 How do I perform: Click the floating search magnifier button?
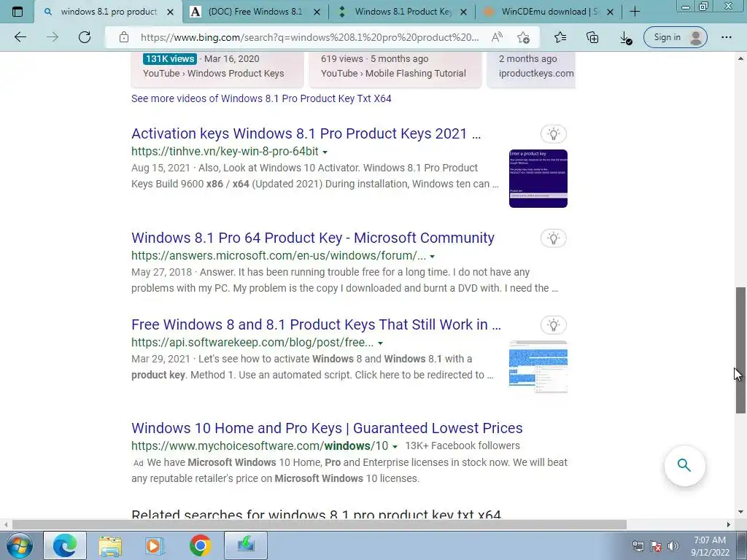684,465
